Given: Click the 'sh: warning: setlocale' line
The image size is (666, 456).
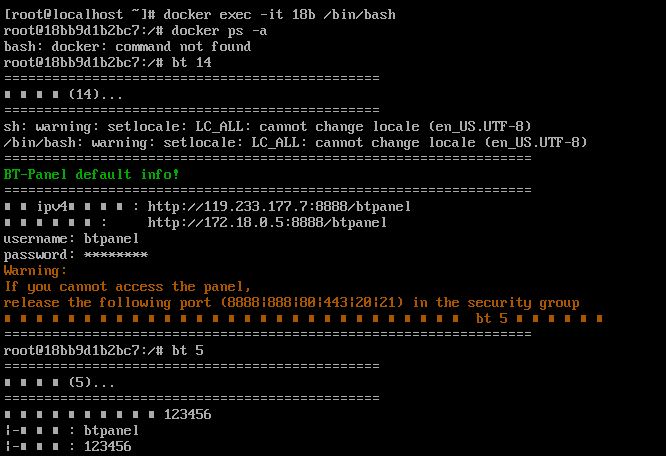Looking at the screenshot, I should point(267,127).
